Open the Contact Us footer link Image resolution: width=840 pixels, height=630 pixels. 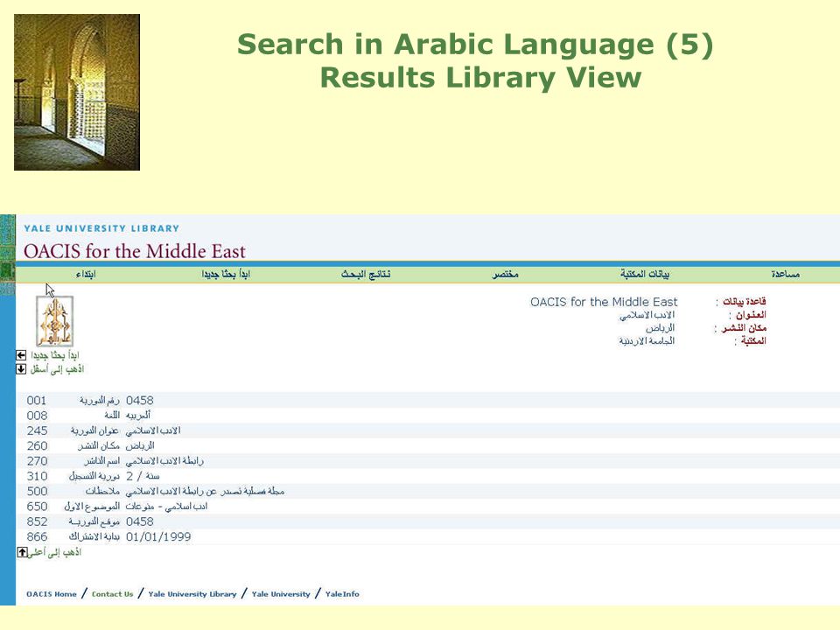[113, 594]
